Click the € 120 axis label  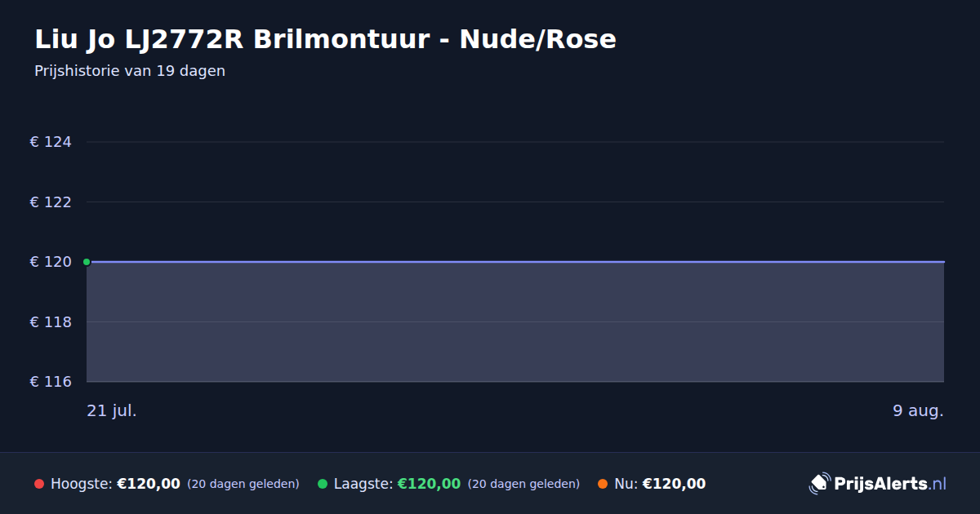pos(51,262)
